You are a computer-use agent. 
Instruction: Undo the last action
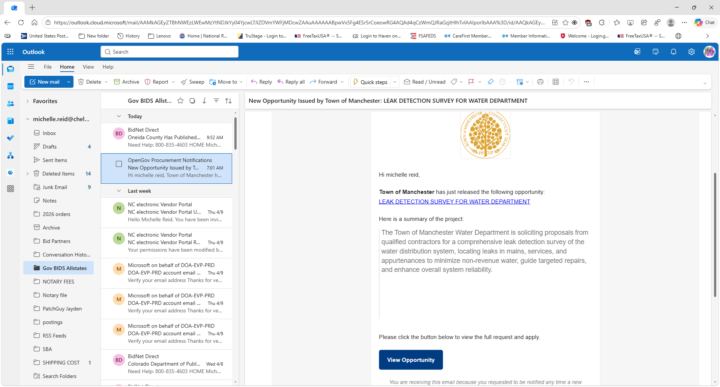tap(571, 82)
